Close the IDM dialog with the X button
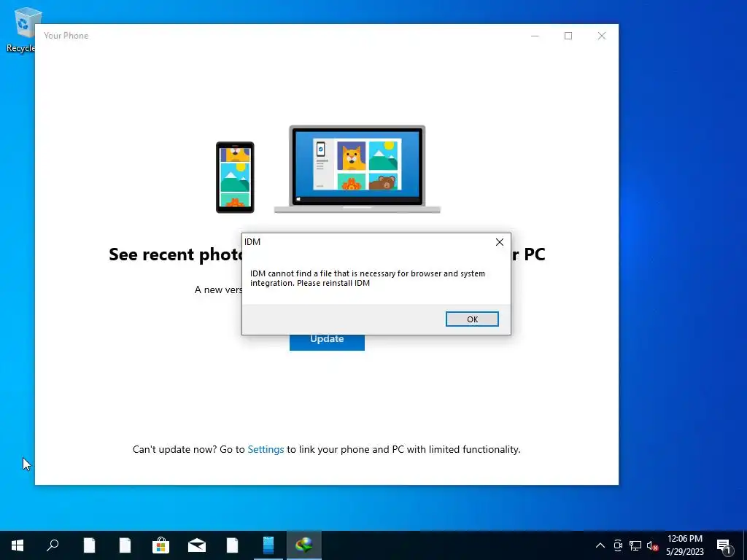This screenshot has width=747, height=560. click(x=499, y=242)
